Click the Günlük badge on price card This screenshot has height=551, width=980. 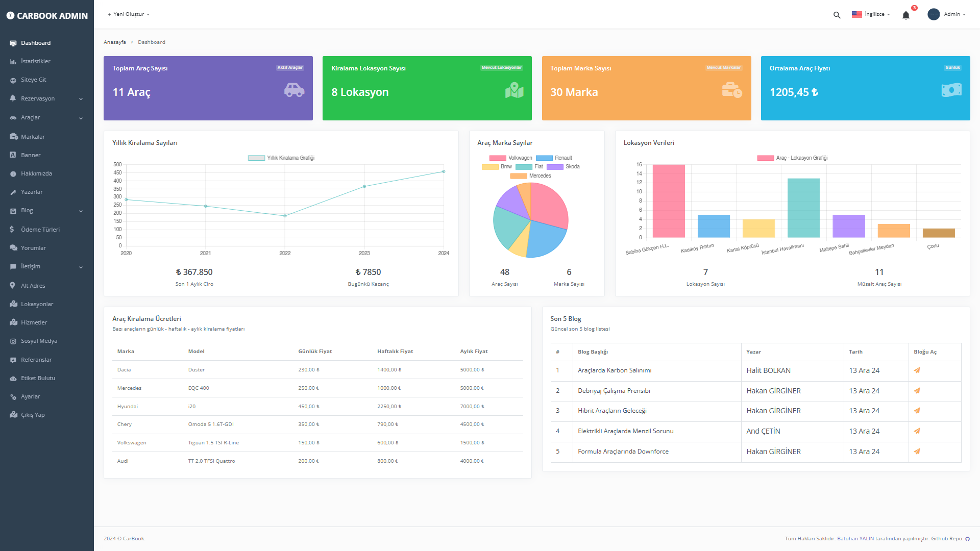[x=952, y=68]
